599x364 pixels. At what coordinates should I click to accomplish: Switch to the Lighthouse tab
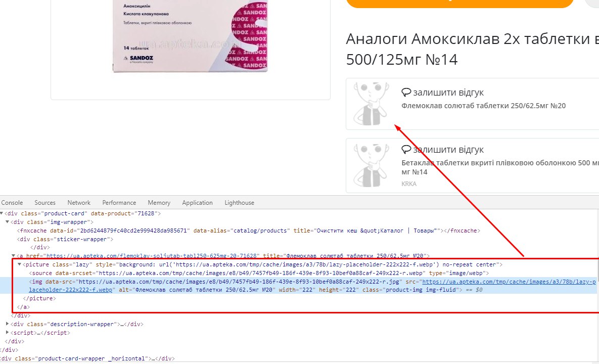(239, 203)
